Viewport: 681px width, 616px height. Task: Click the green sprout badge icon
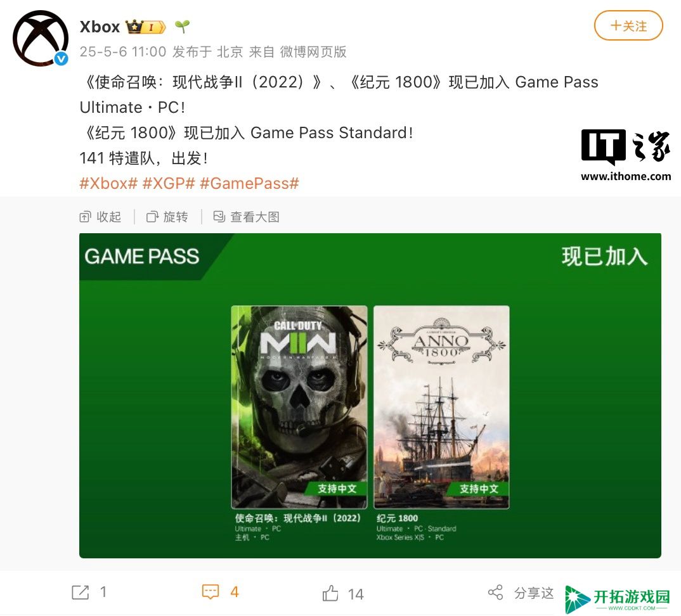click(x=182, y=27)
